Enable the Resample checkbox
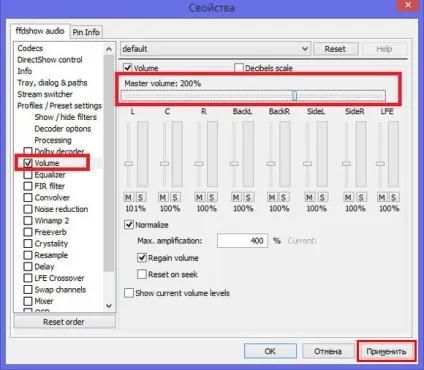Screen dimensions: 424x370 28,255
